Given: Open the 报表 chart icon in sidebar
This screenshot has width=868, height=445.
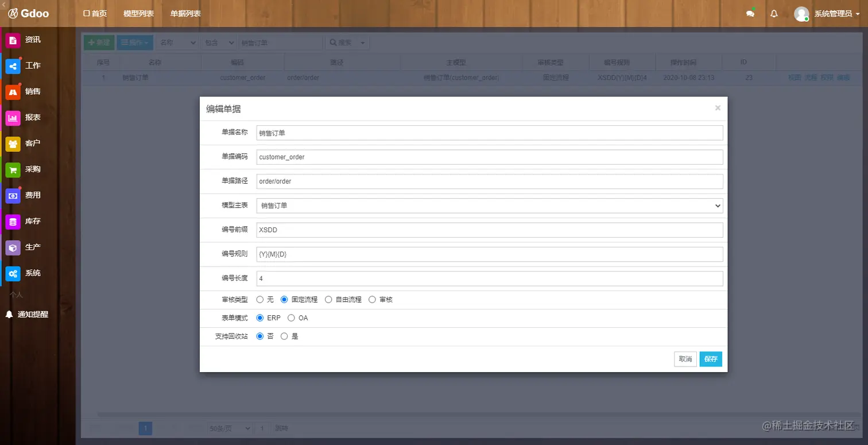Looking at the screenshot, I should point(13,118).
